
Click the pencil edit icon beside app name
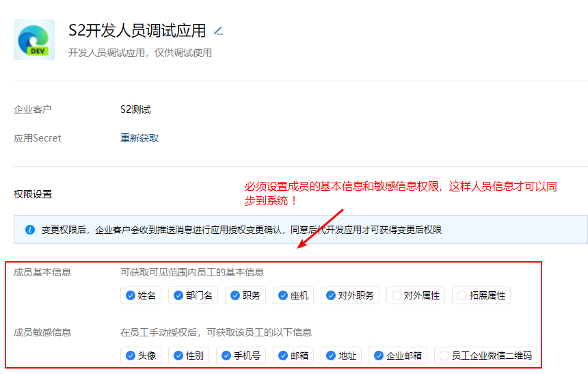point(218,31)
